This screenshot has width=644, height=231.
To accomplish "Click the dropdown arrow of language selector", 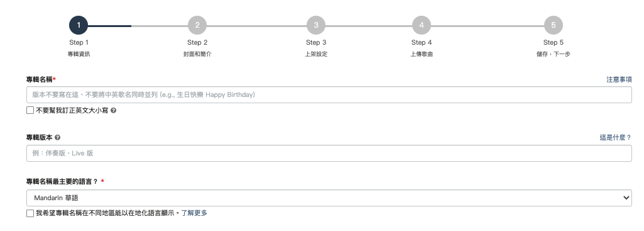I will pyautogui.click(x=626, y=198).
